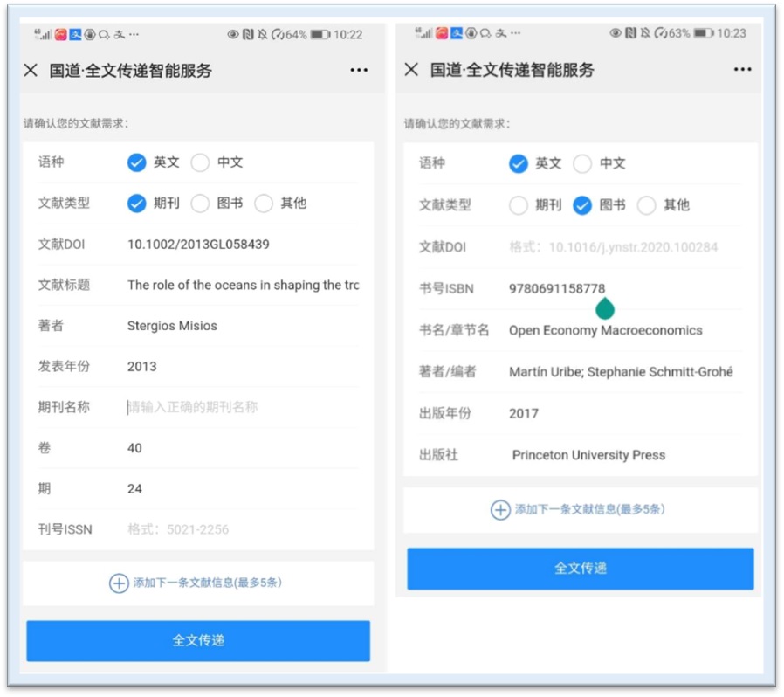Image resolution: width=784 pixels, height=697 pixels.
Task: Click plus icon to add literature, right panel
Action: pyautogui.click(x=500, y=509)
